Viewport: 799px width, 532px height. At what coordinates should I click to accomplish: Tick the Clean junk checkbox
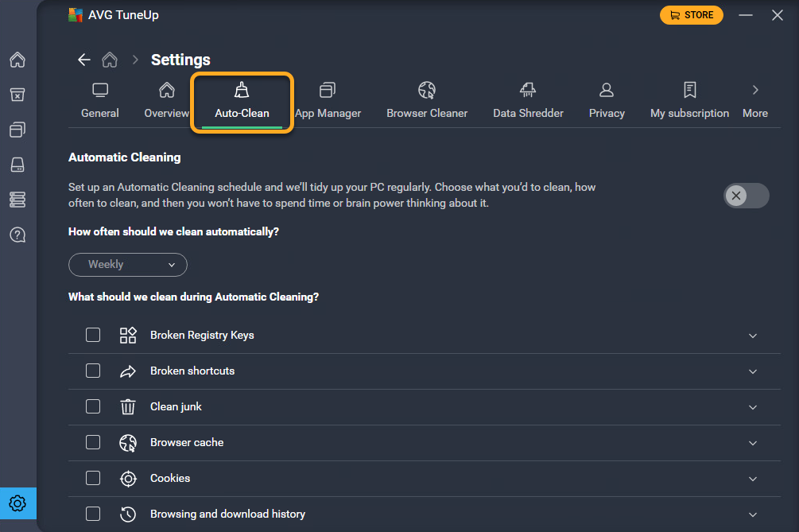tap(93, 406)
